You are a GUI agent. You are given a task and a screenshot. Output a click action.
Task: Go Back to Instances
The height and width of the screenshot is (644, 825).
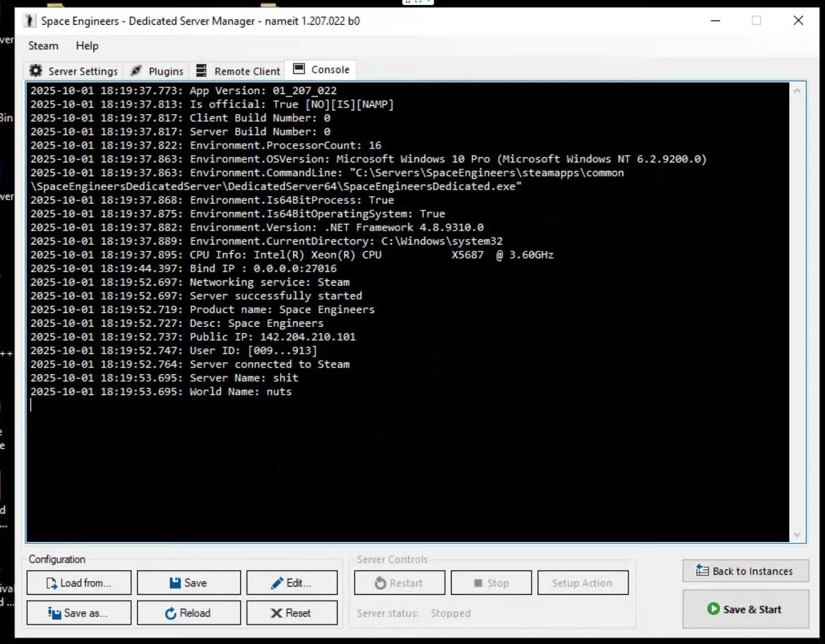point(745,571)
